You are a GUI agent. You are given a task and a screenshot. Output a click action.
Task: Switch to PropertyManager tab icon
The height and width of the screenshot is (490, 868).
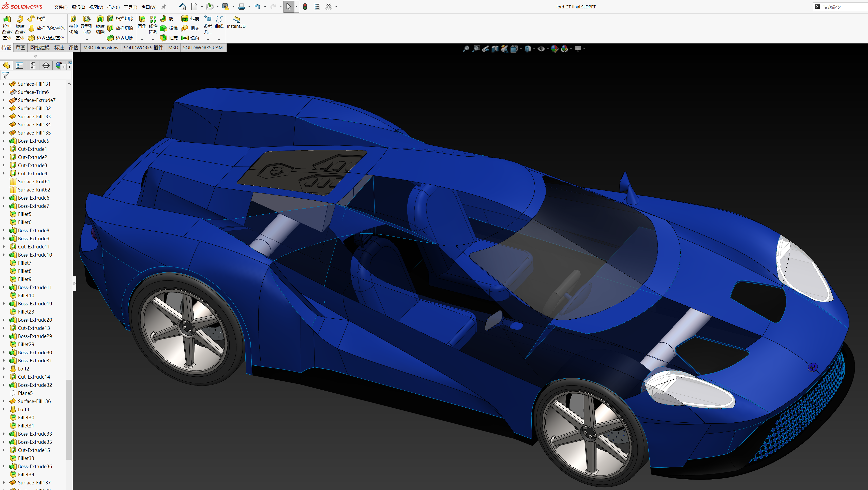(20, 65)
